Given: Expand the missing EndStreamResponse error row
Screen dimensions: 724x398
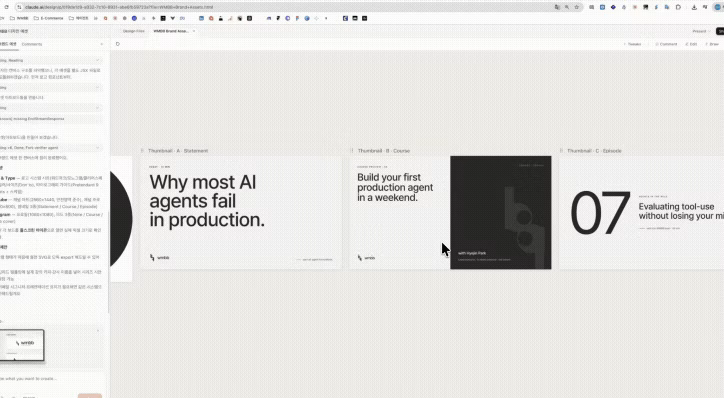Looking at the screenshot, I should pos(51,119).
